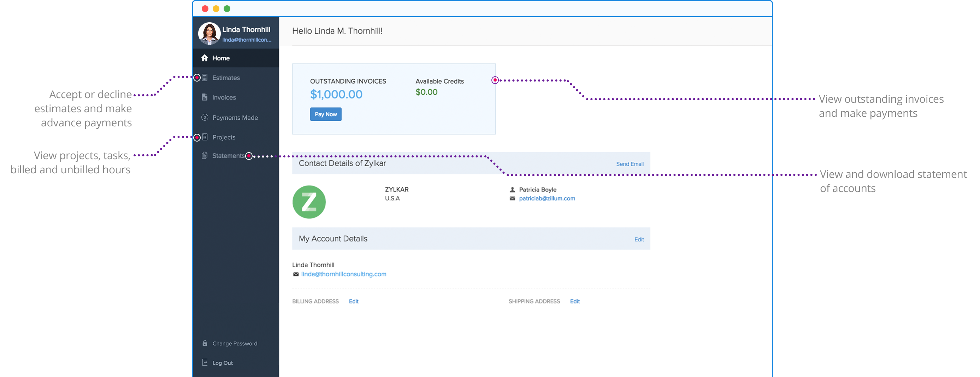Click the Invoices document icon
This screenshot has width=980, height=377.
pos(205,97)
